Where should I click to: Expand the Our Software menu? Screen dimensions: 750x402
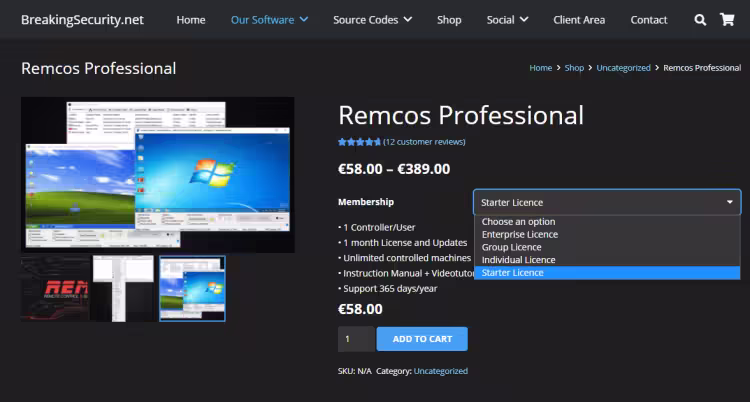click(x=269, y=20)
